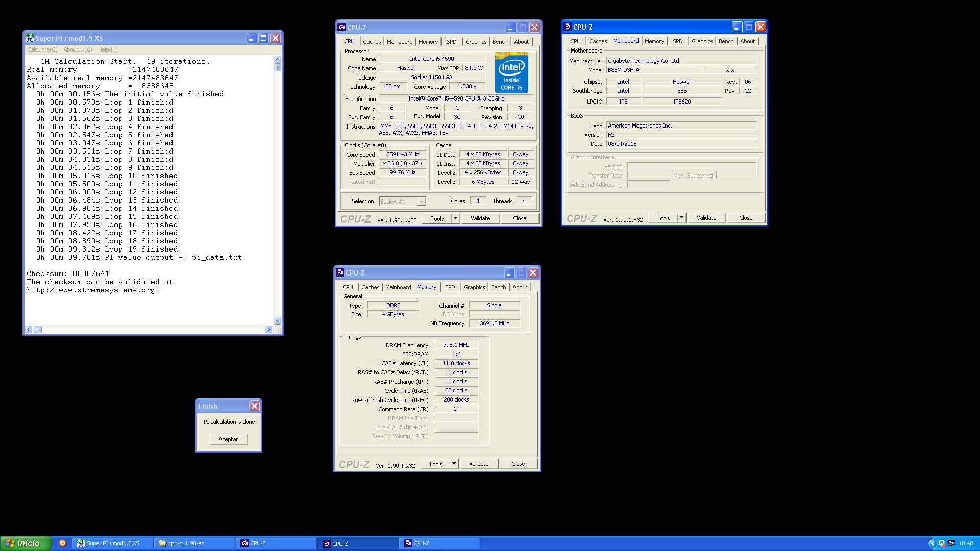
Task: Click CPU-Z processor window title icon
Action: tap(341, 28)
